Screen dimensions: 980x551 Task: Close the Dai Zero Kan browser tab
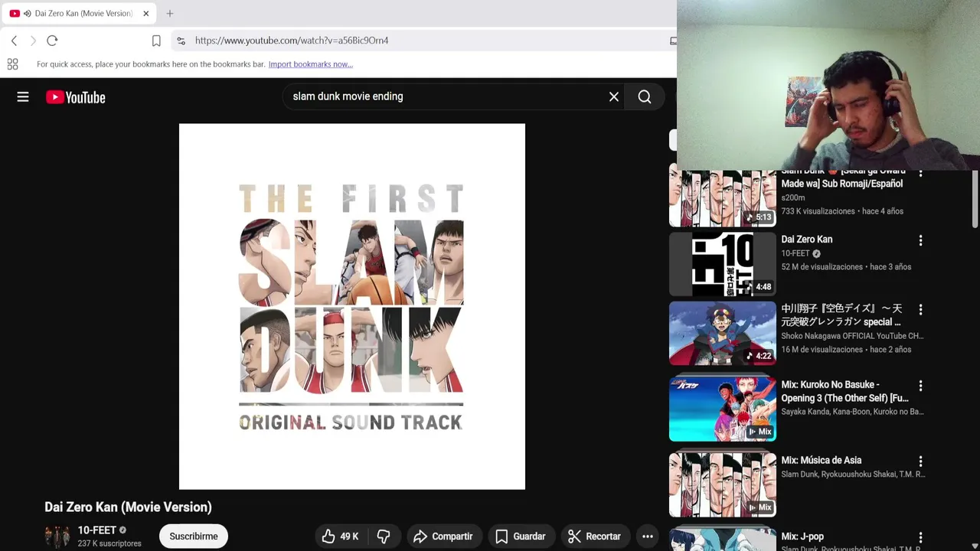coord(145,13)
